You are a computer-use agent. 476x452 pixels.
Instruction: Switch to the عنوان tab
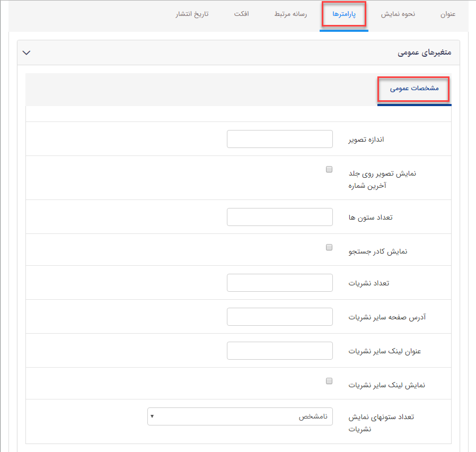(x=448, y=14)
